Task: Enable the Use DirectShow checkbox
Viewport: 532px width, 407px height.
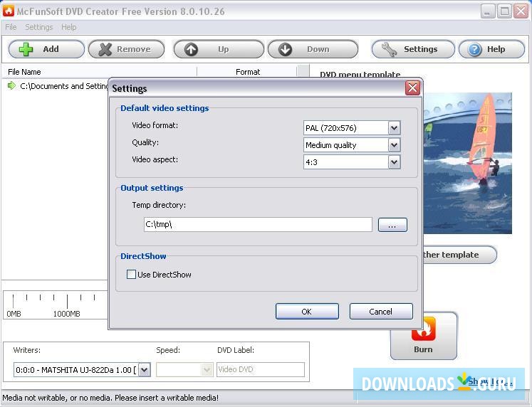Action: [131, 274]
